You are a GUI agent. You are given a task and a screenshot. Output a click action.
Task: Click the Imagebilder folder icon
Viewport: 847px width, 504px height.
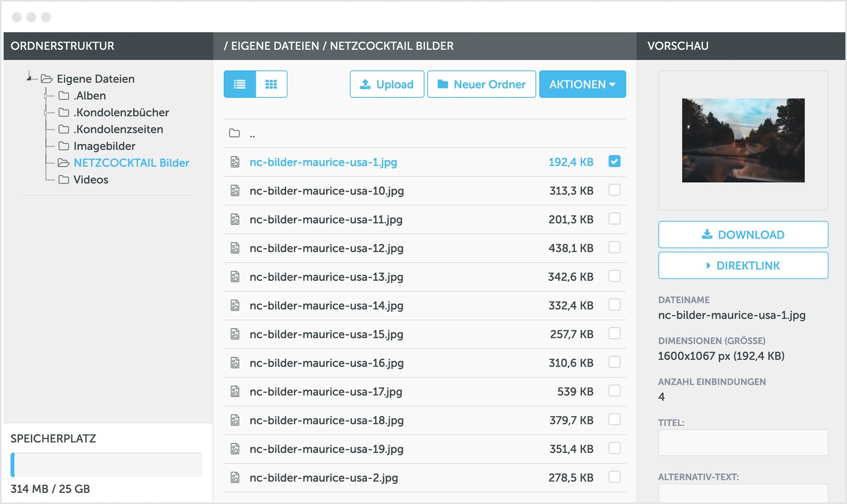[64, 146]
